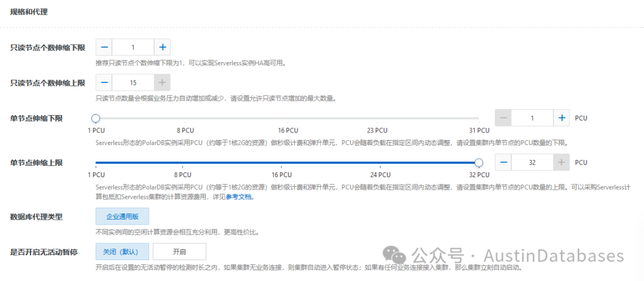This screenshot has width=644, height=281.
Task: Click single-node lower limit slider handle
Action: click(x=95, y=118)
